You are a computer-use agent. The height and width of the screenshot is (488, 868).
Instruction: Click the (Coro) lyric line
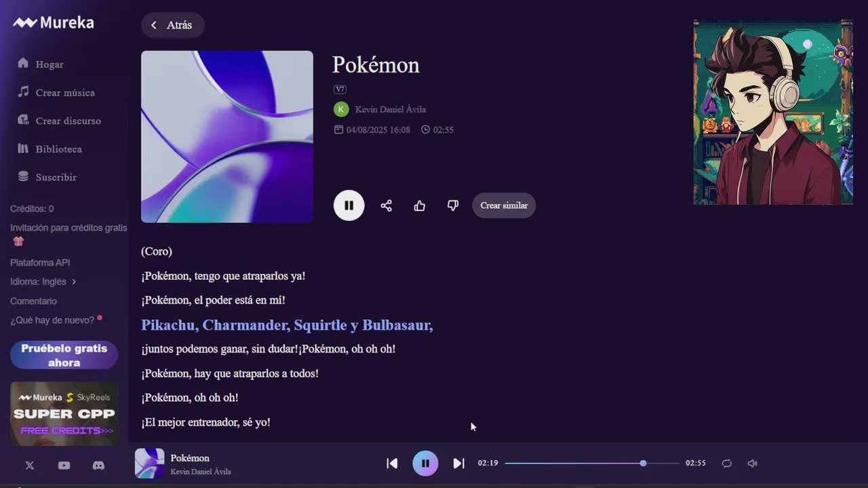click(x=157, y=251)
